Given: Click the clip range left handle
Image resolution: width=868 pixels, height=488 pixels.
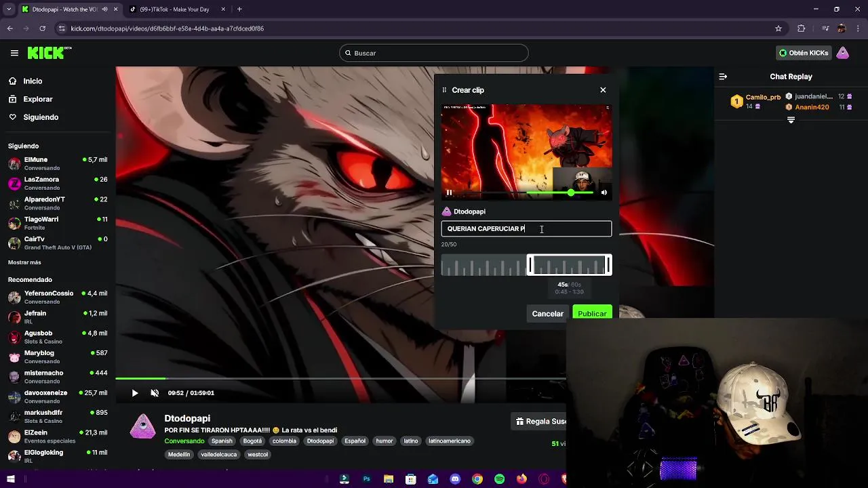Looking at the screenshot, I should coord(531,265).
